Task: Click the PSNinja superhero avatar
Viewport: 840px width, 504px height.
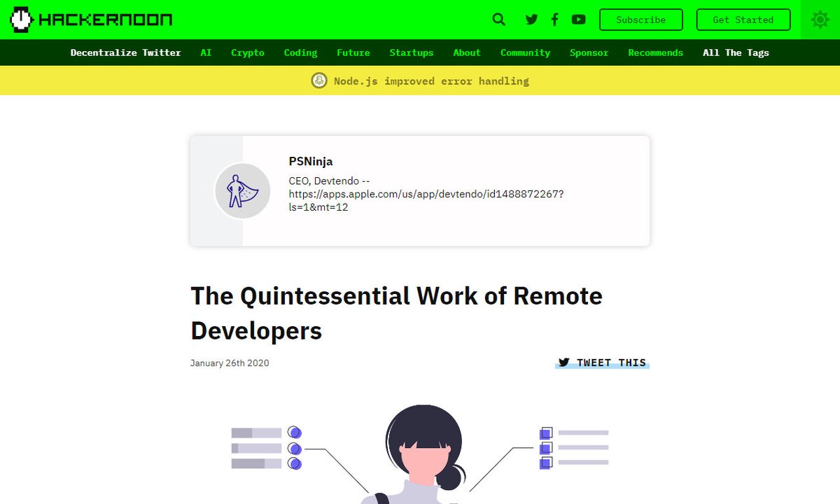Action: (242, 190)
